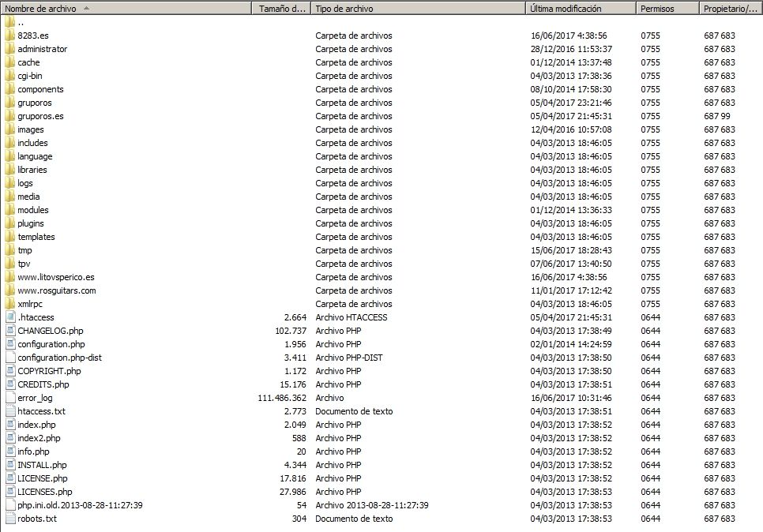763x532 pixels.
Task: Select the images folder icon
Action: (x=9, y=129)
